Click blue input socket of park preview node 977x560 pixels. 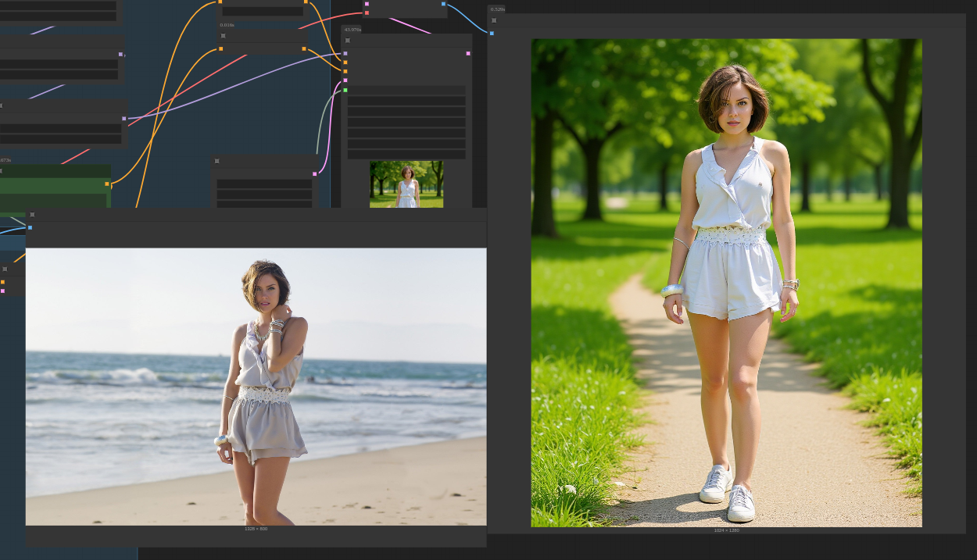coord(492,33)
